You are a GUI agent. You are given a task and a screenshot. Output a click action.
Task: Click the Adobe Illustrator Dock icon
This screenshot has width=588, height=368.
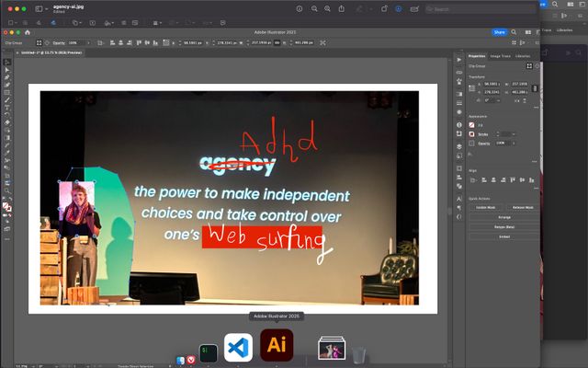coord(277,345)
